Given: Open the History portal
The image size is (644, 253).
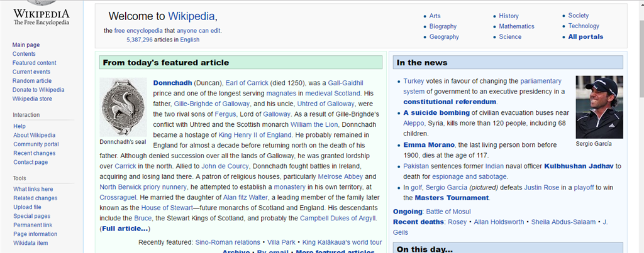Looking at the screenshot, I should tap(508, 16).
